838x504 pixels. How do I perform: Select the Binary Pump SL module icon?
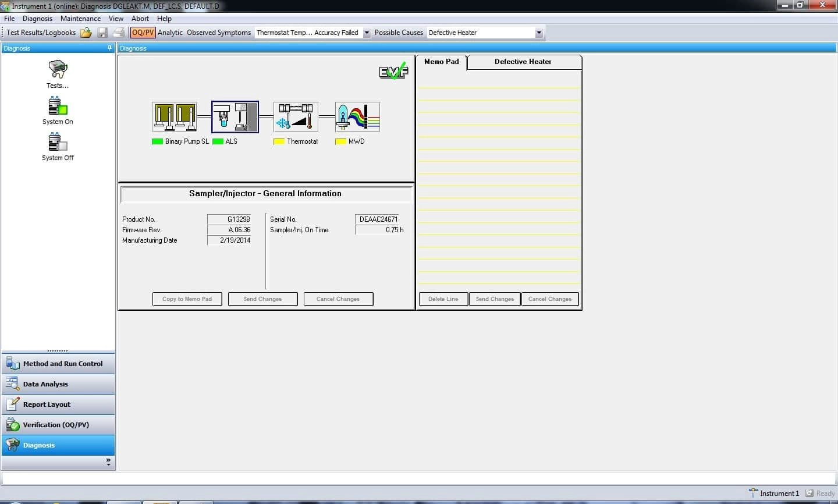tap(174, 116)
